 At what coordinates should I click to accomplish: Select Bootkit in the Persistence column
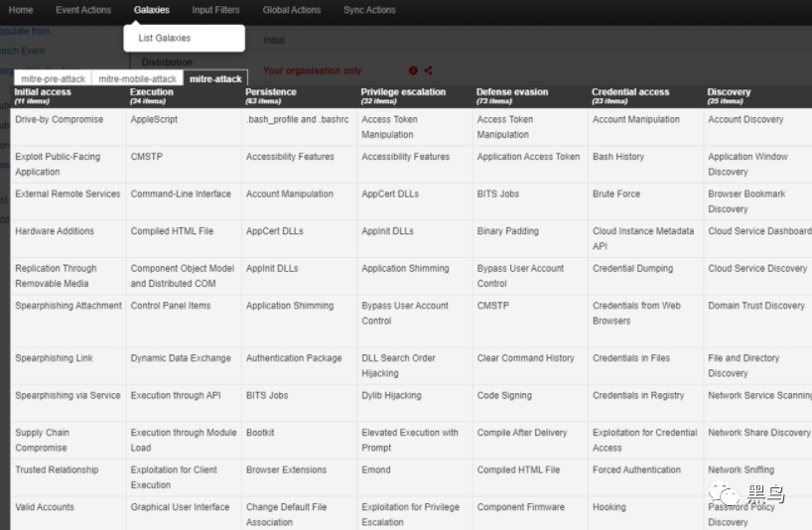(261, 433)
